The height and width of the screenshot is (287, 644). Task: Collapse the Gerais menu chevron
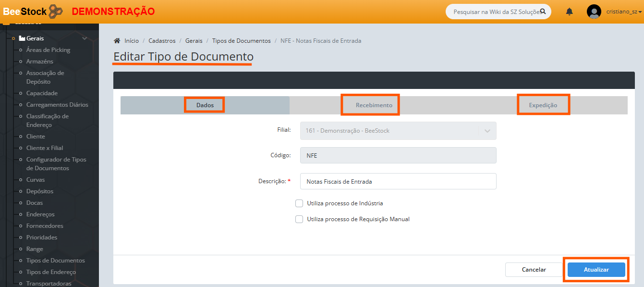[x=85, y=38]
